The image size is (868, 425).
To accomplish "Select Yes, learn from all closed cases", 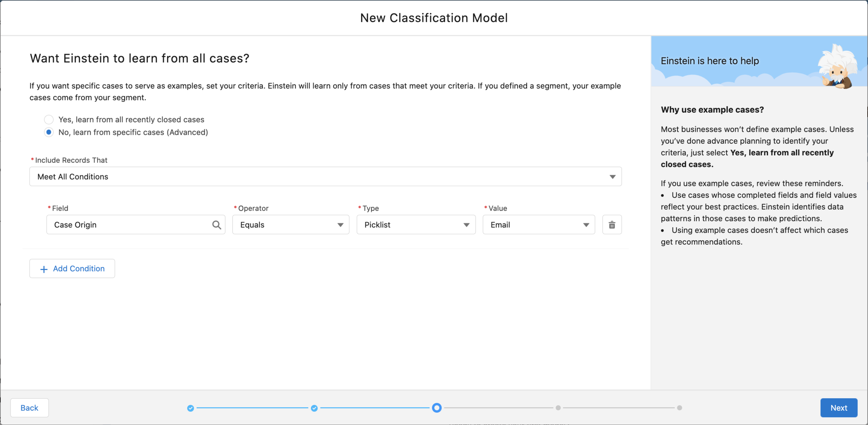I will coord(49,119).
